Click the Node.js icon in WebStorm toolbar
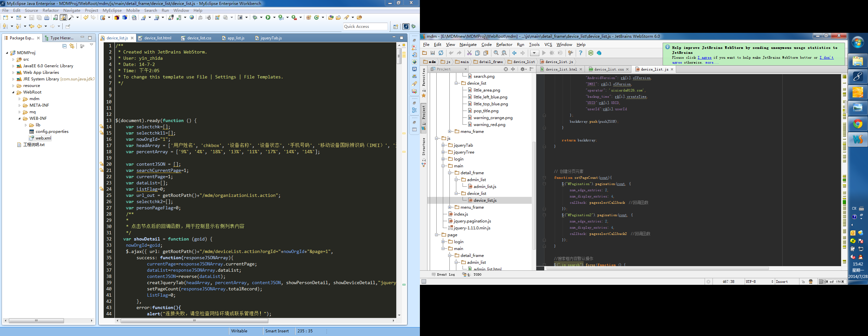868x336 pixels. click(591, 53)
